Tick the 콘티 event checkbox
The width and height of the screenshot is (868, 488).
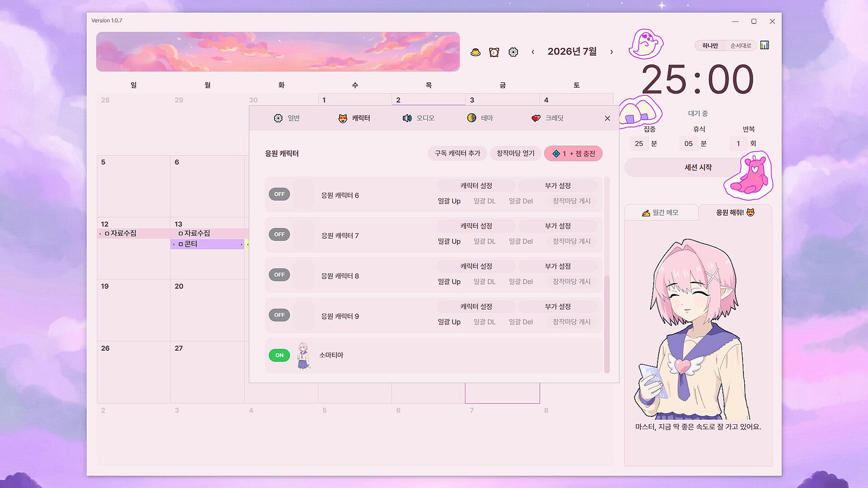point(181,244)
